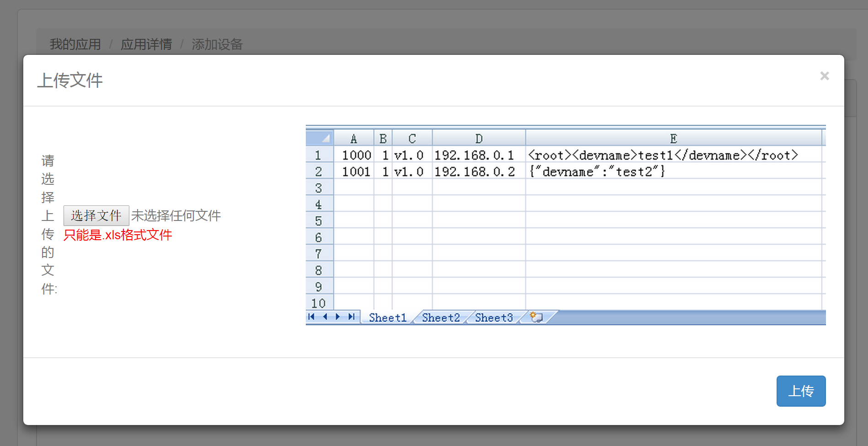Click the cell with 192.168.0.2

click(474, 172)
